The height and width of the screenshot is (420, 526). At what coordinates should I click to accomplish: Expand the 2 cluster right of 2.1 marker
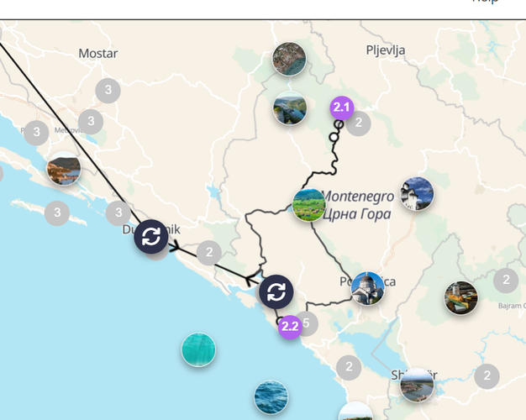pyautogui.click(x=359, y=124)
